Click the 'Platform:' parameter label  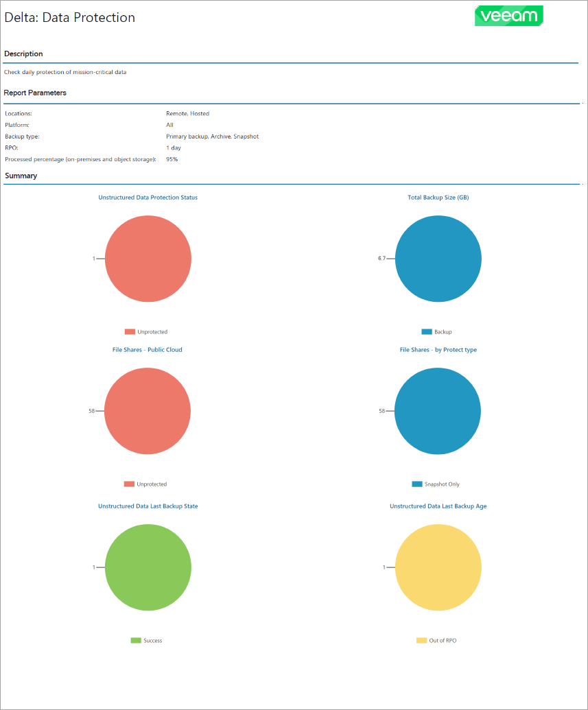[x=17, y=125]
